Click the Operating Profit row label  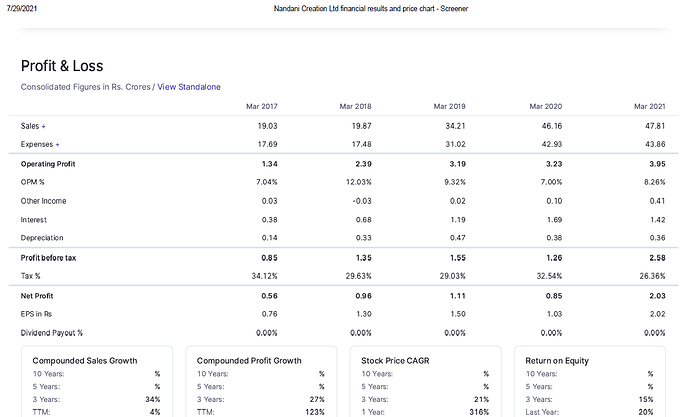pyautogui.click(x=48, y=164)
